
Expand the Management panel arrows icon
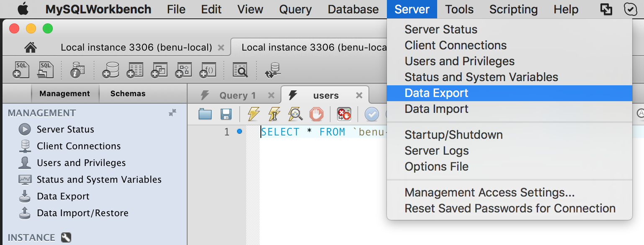[173, 112]
